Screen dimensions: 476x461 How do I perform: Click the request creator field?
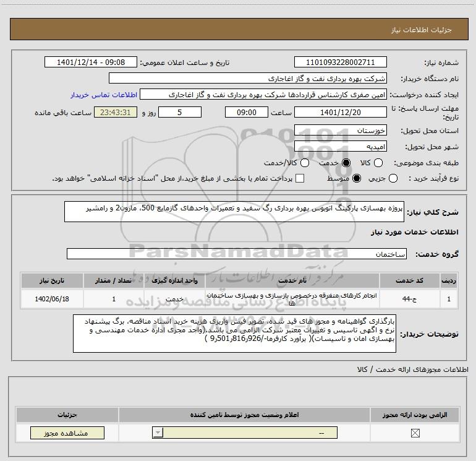point(263,95)
